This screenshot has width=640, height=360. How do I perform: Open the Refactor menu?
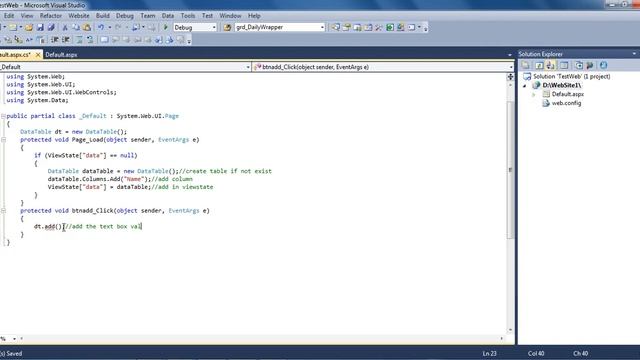point(51,16)
